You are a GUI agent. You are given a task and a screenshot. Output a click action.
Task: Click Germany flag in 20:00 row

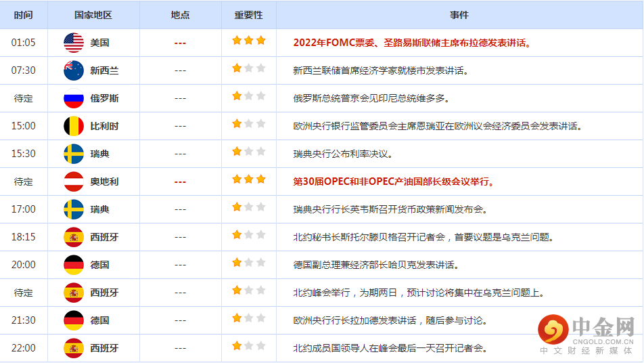[74, 265]
